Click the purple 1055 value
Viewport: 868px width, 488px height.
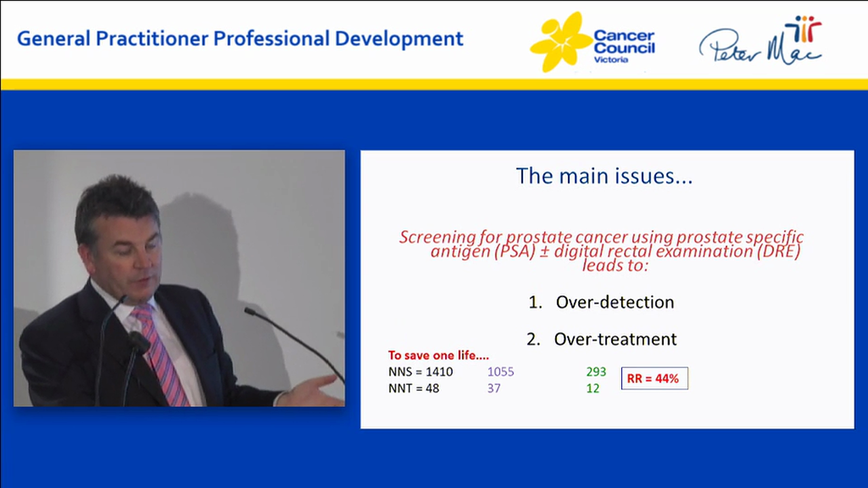click(500, 371)
